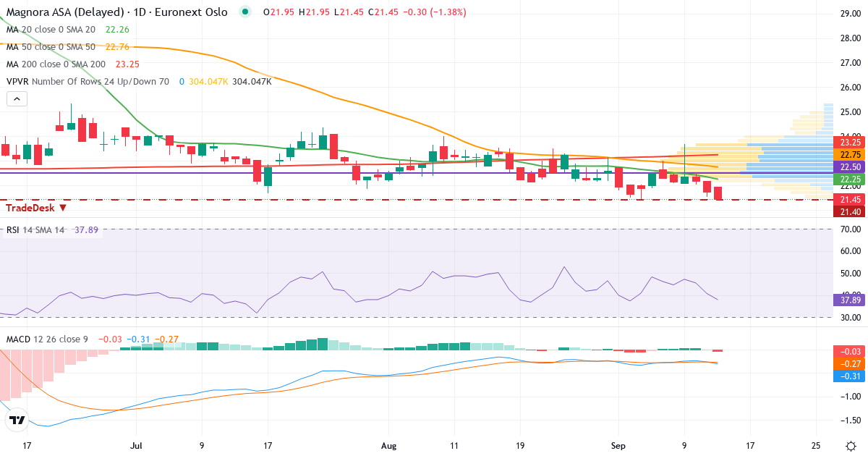The height and width of the screenshot is (456, 868).
Task: Open chart settings gear icon at bottom right
Action: click(x=851, y=444)
